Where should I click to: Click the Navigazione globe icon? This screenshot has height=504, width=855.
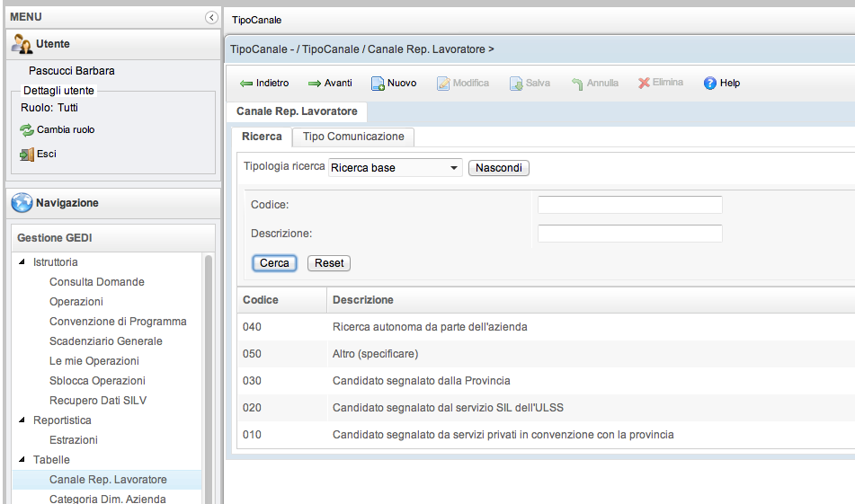[22, 203]
